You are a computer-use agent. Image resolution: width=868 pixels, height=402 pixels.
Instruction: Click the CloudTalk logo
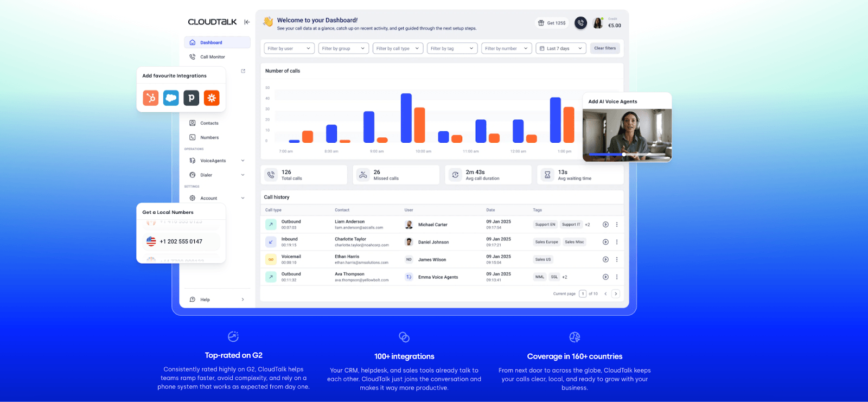pyautogui.click(x=212, y=22)
